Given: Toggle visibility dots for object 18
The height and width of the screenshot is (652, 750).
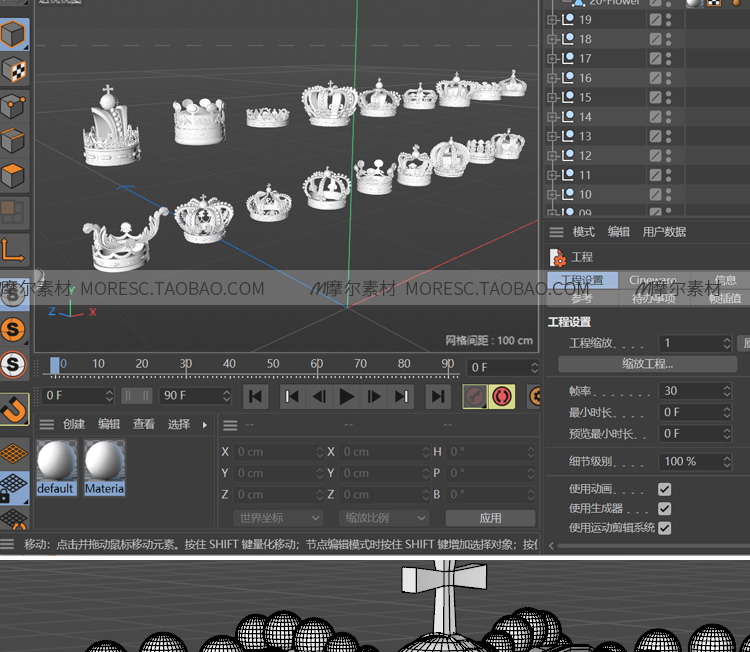Looking at the screenshot, I should (x=668, y=39).
